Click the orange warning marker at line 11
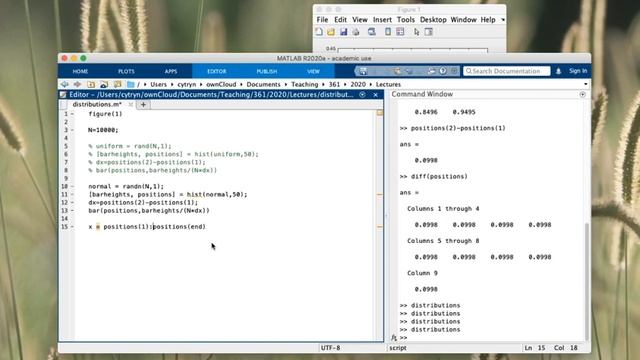Image resolution: width=640 pixels, height=360 pixels. pyautogui.click(x=380, y=195)
